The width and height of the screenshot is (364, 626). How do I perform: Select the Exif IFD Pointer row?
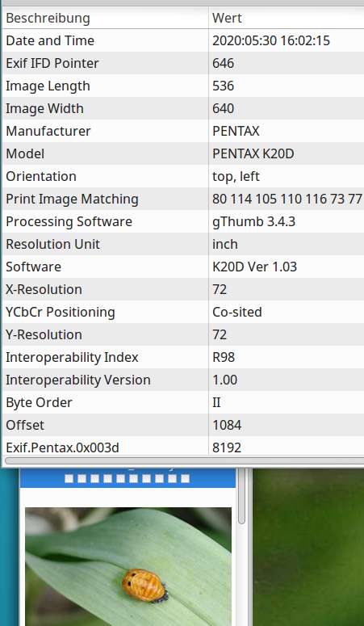pos(183,63)
